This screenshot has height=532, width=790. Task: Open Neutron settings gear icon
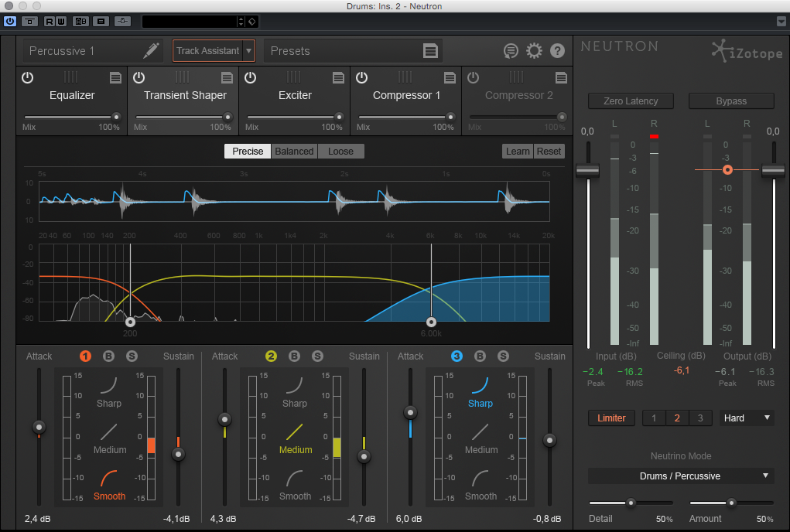point(534,51)
